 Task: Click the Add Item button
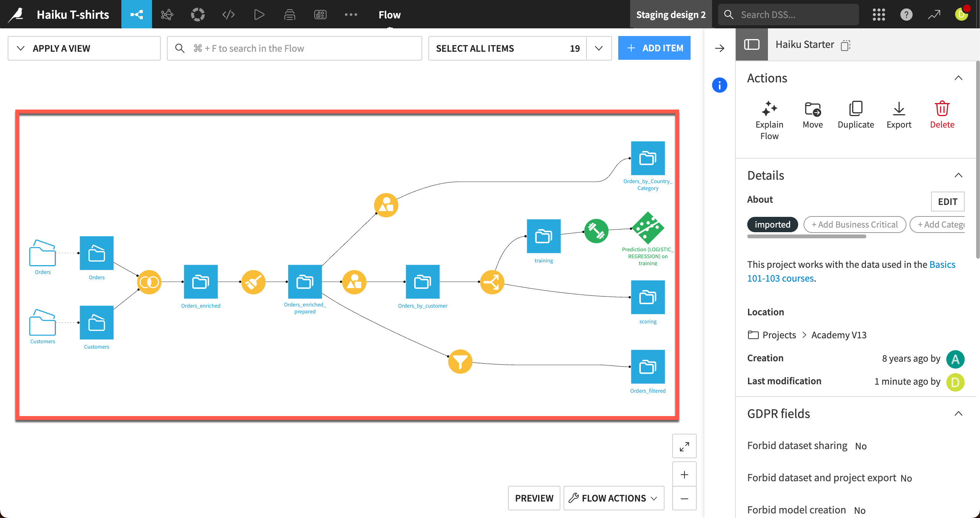click(654, 48)
